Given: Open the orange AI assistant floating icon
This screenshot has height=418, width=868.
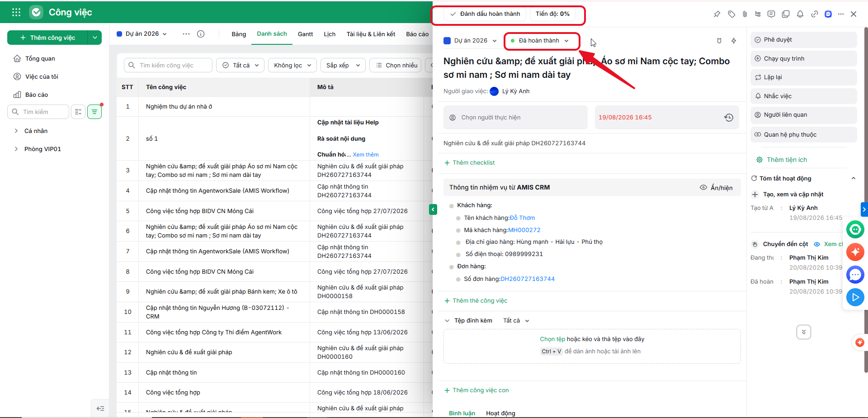Looking at the screenshot, I should (x=855, y=252).
